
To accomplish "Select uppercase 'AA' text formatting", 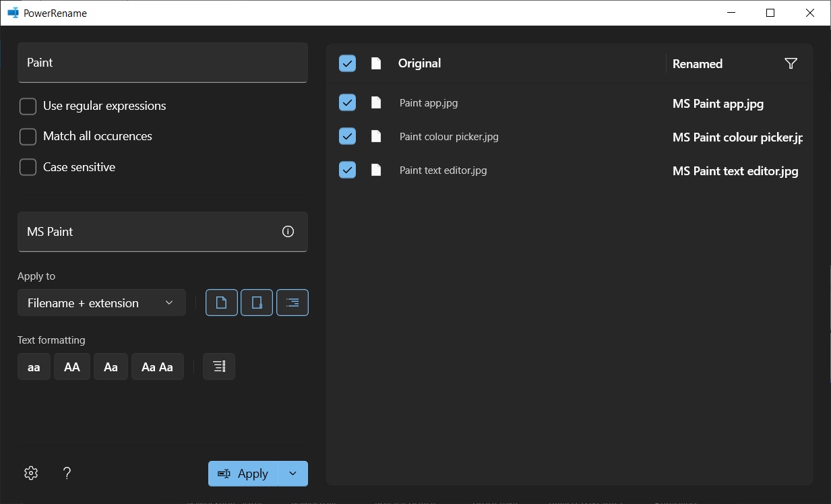I will (x=72, y=367).
